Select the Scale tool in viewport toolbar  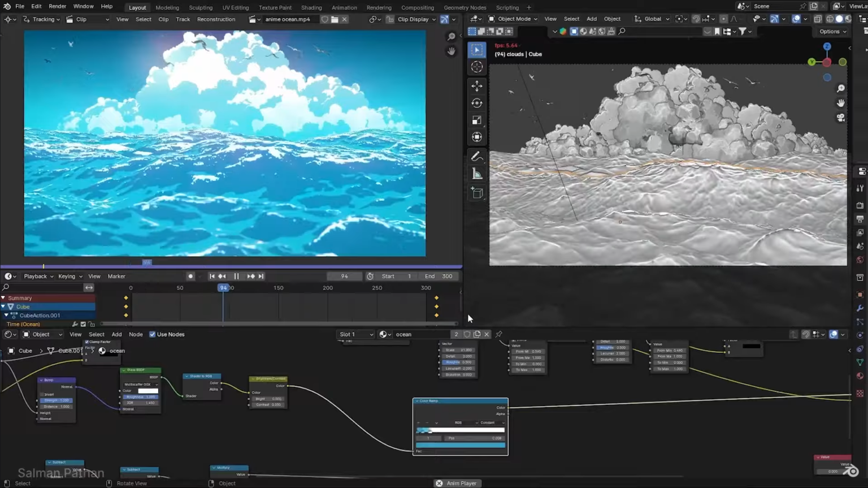point(477,120)
